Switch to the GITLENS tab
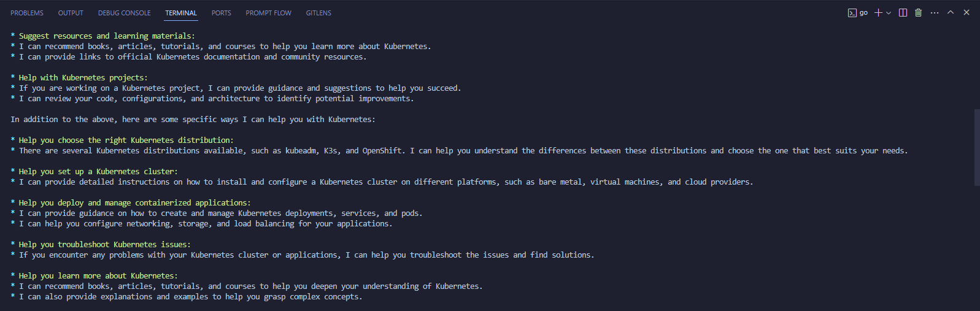980x311 pixels. [x=318, y=13]
